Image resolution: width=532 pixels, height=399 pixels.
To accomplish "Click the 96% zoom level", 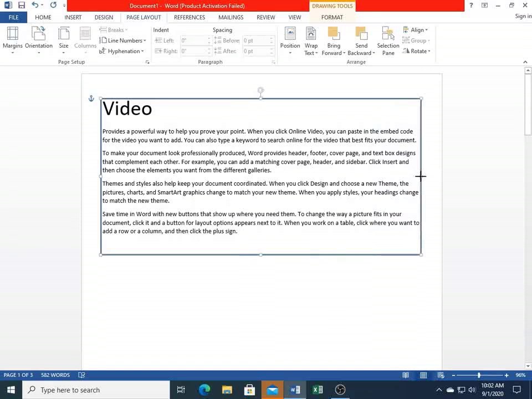I will click(521, 375).
